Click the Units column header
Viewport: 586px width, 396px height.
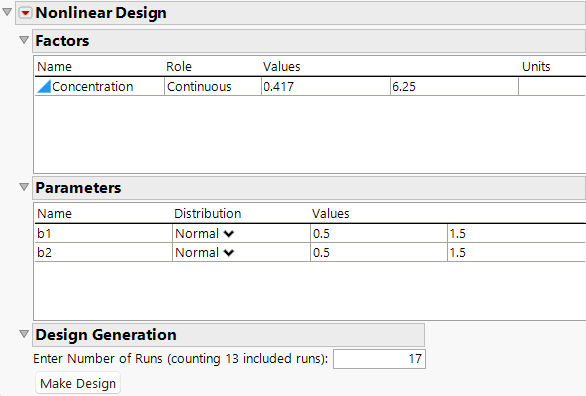pos(536,66)
